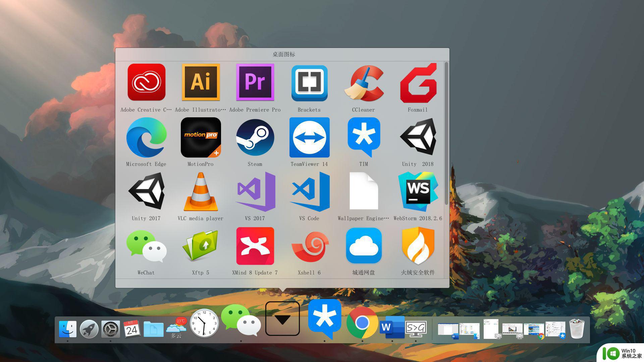The image size is (644, 362).
Task: Open the blue folder in dock
Action: click(153, 329)
